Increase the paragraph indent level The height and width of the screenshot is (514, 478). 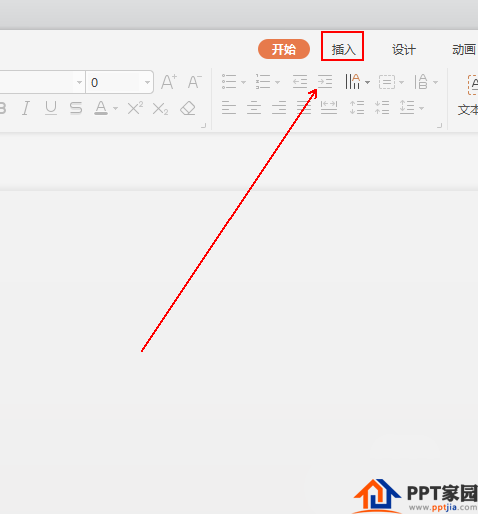click(x=325, y=82)
